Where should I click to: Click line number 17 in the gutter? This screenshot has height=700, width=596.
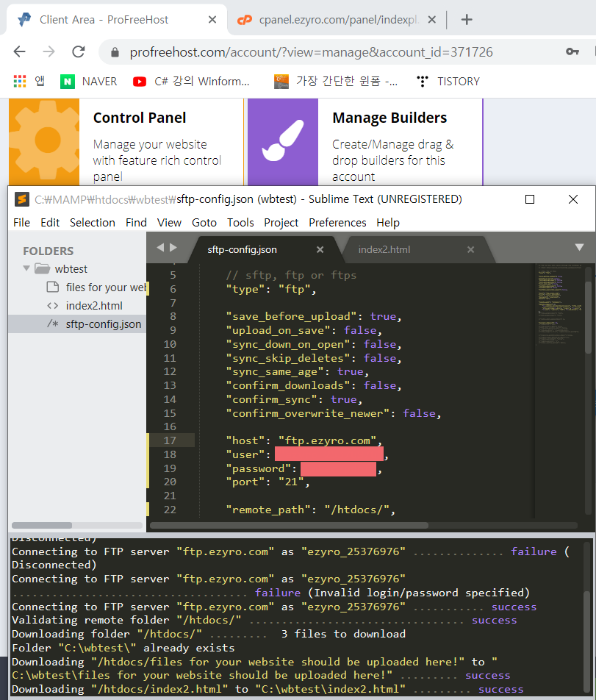(x=170, y=440)
